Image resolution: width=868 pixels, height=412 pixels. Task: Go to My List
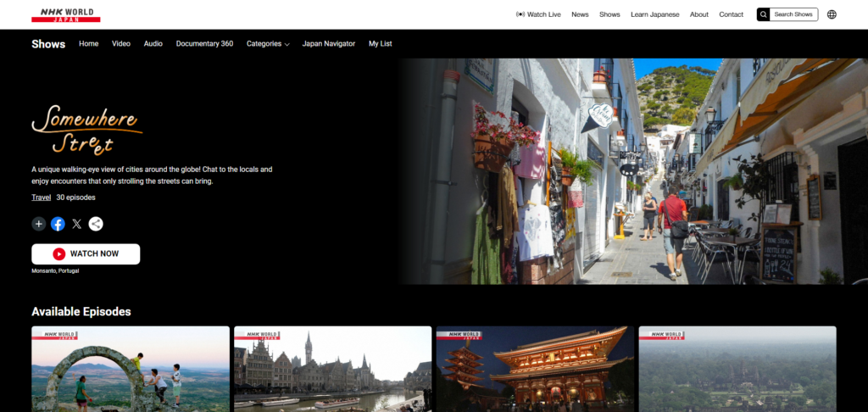pos(381,43)
